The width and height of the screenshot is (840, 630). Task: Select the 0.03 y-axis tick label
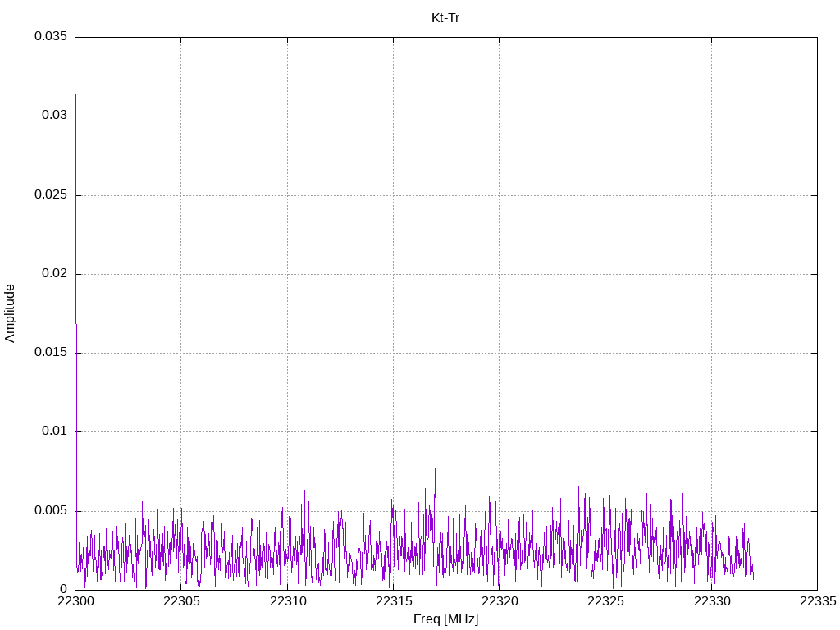pyautogui.click(x=53, y=116)
